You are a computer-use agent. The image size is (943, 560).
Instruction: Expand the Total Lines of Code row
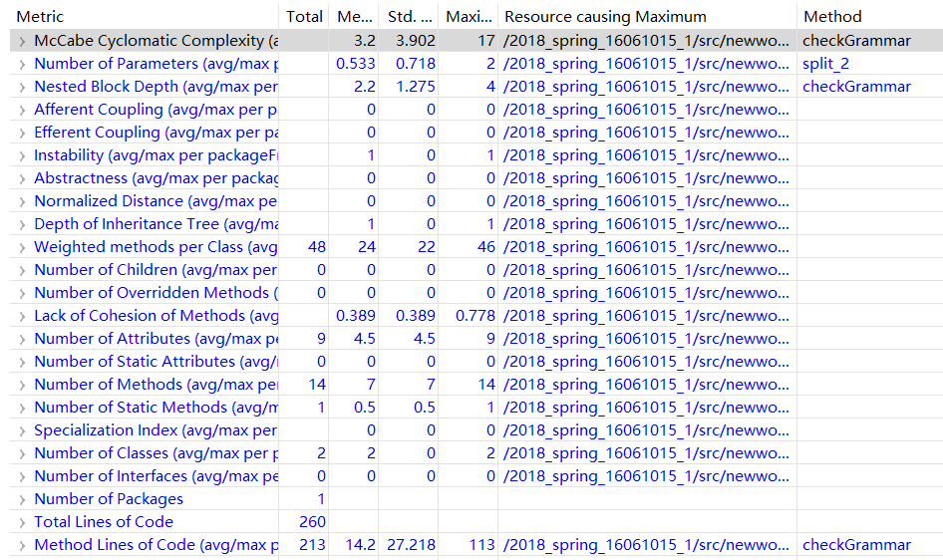coord(22,522)
